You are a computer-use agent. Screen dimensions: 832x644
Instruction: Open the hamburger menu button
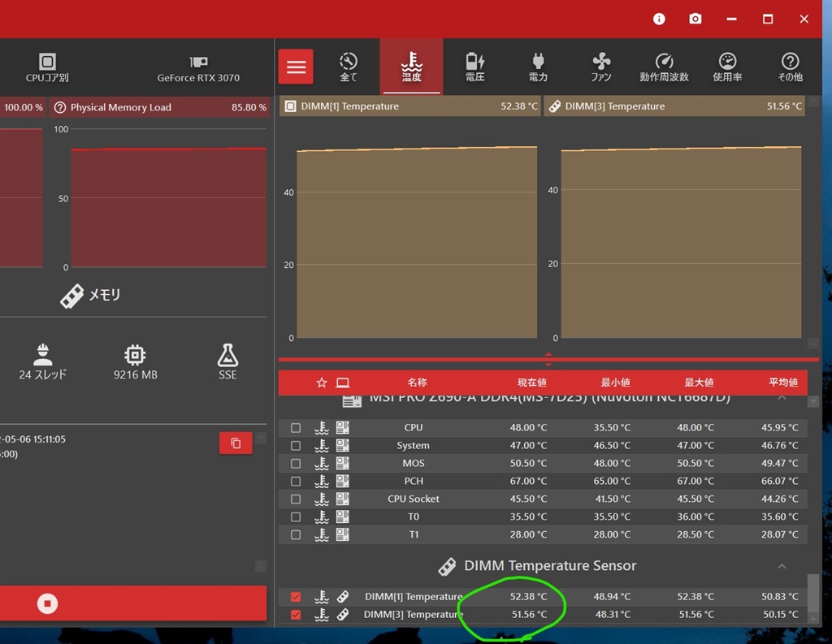tap(296, 67)
